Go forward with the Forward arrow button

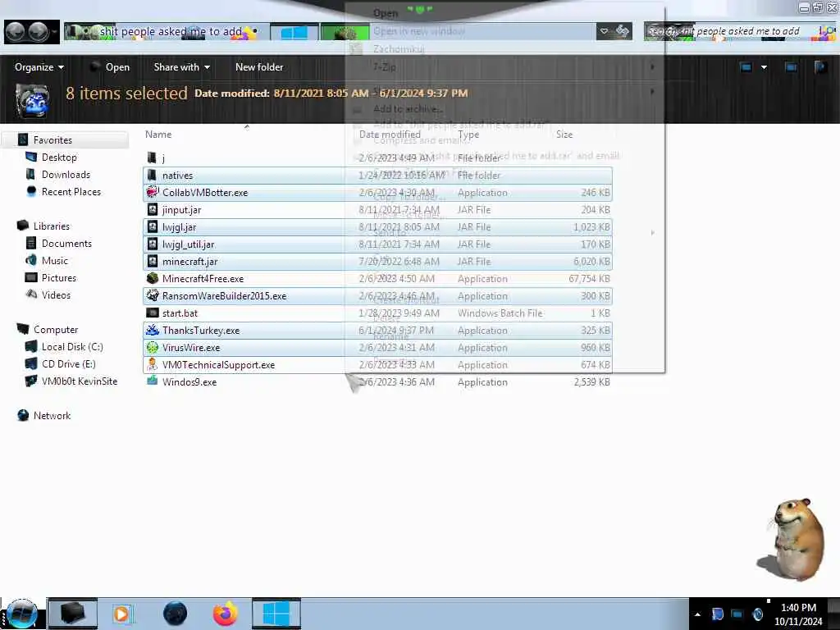coord(38,32)
